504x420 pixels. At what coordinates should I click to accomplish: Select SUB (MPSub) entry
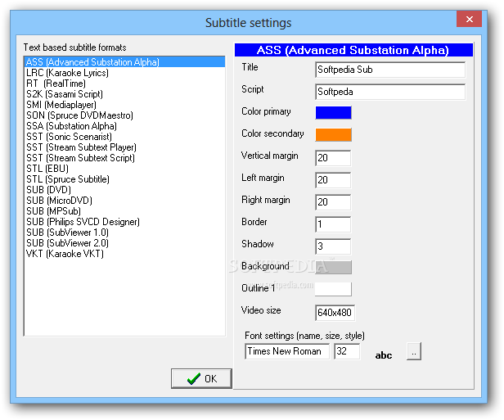pos(124,210)
